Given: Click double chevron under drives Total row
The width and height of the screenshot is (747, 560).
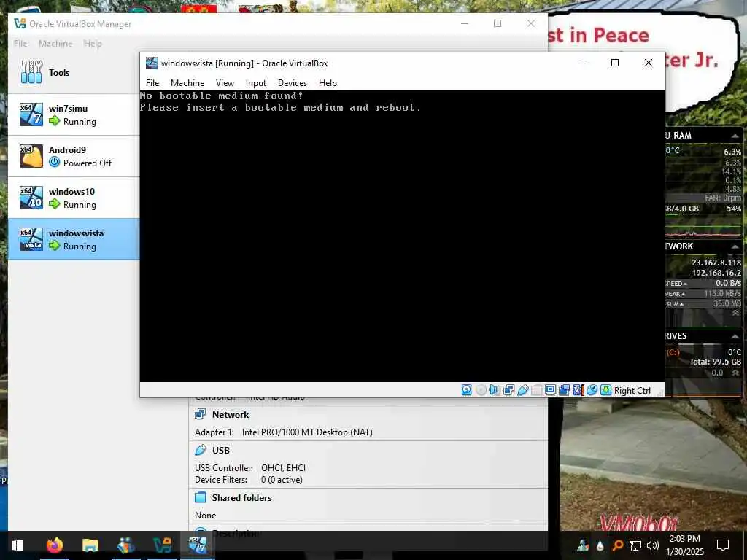Looking at the screenshot, I should click(x=735, y=373).
